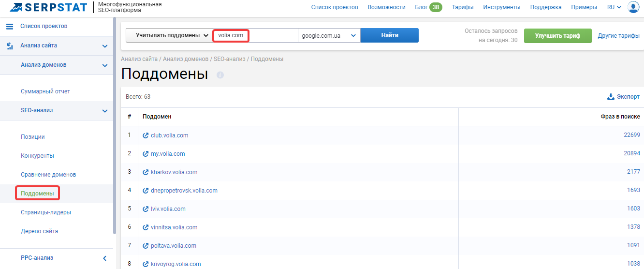Open Инструменты in top navigation

pos(502,7)
